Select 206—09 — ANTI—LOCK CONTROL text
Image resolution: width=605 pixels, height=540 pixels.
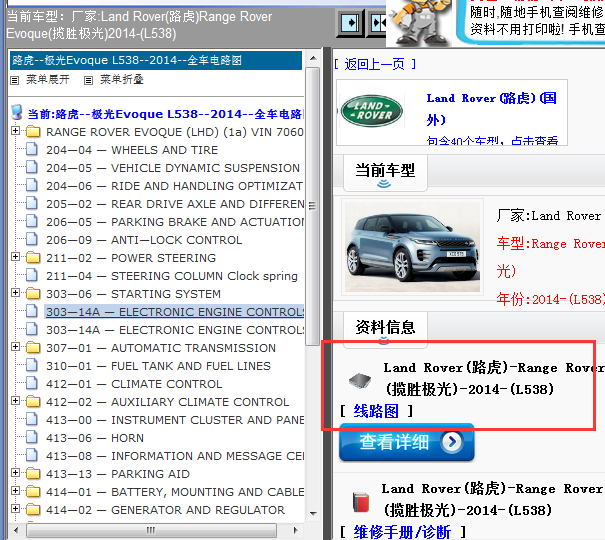144,240
